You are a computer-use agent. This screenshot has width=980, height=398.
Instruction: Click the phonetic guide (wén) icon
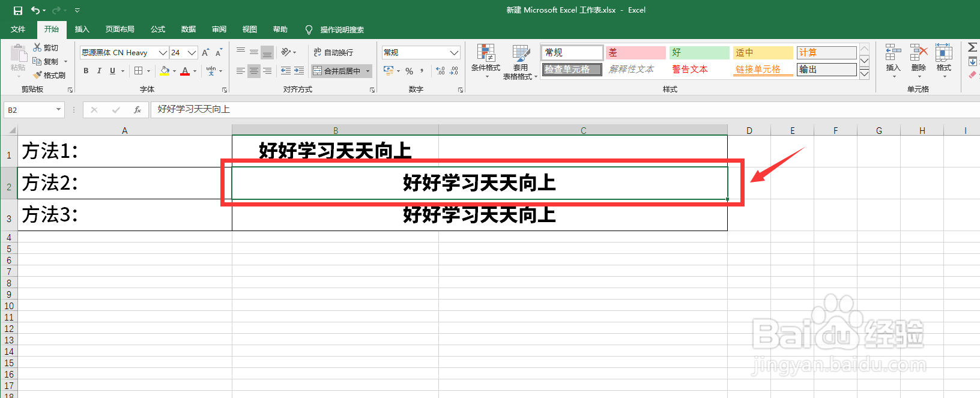point(211,71)
